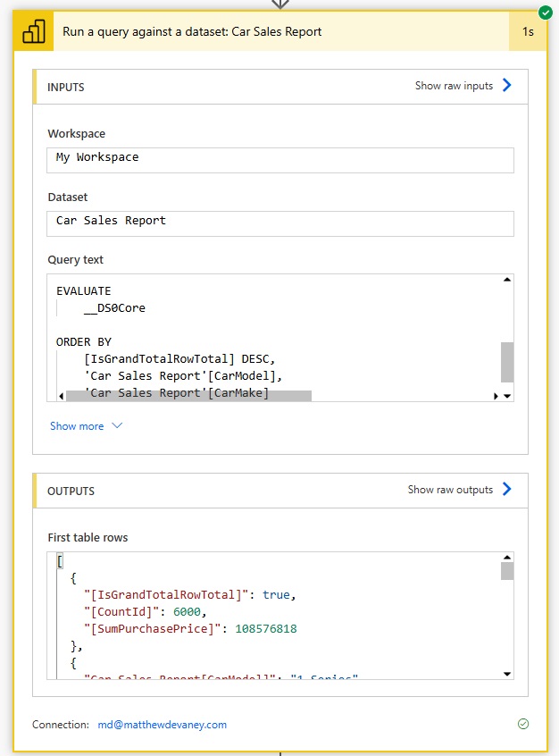Viewport: 559px width, 756px height.
Task: Click the First table rows label
Action: (x=88, y=538)
